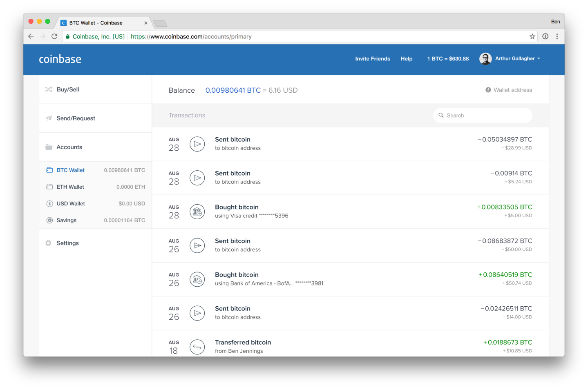Select ETH Wallet in the sidebar

pyautogui.click(x=70, y=187)
